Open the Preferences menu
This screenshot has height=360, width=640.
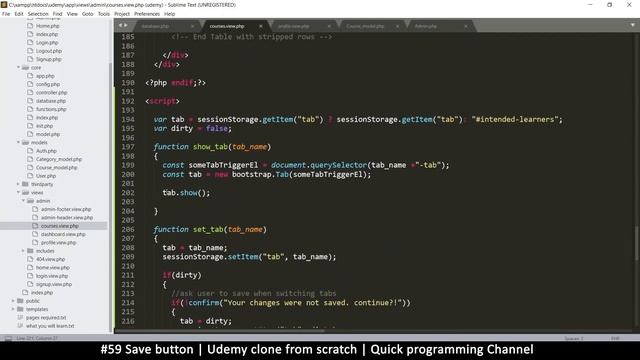(147, 14)
